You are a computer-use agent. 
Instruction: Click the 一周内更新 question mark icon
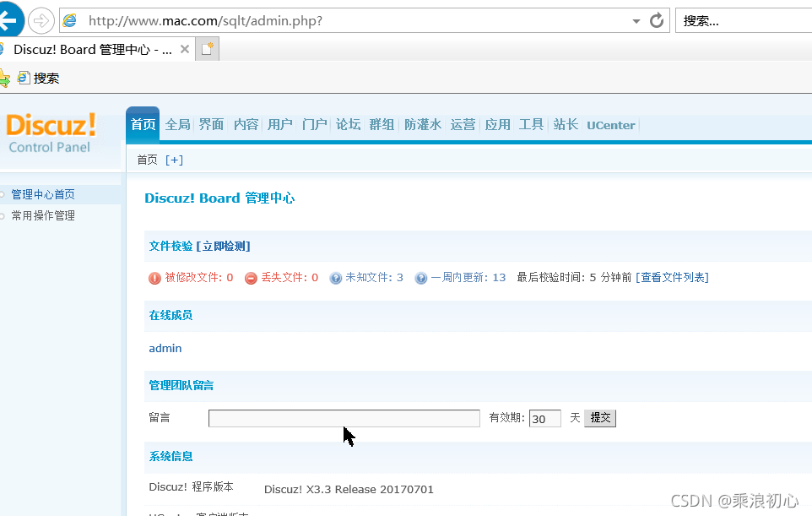click(x=421, y=278)
